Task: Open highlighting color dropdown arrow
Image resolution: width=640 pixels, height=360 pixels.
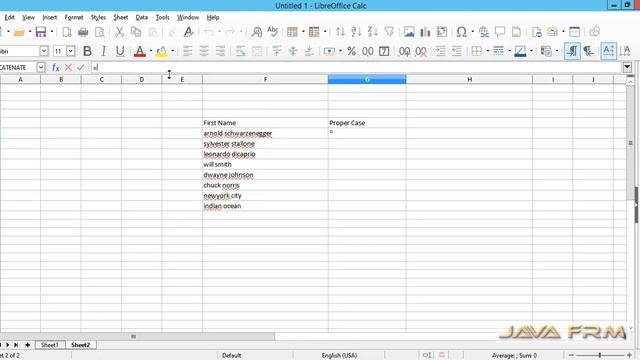Action: (173, 51)
